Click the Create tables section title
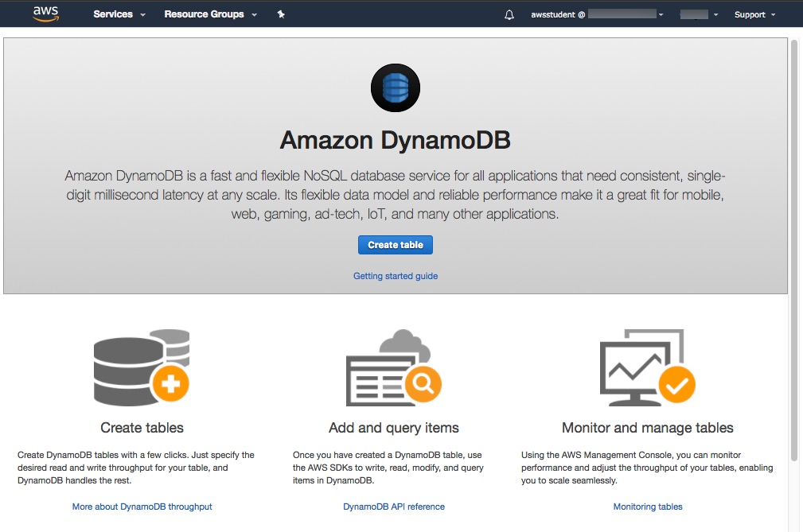Image resolution: width=803 pixels, height=532 pixels. pos(142,428)
